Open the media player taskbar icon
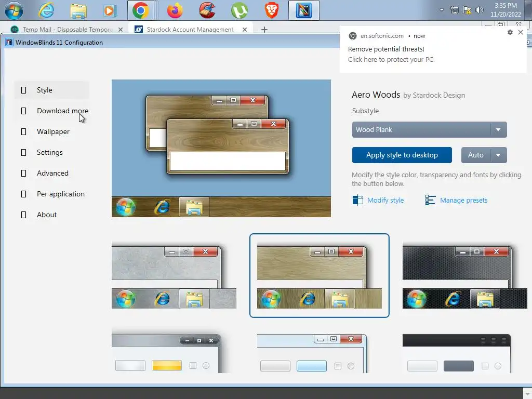Screen dimensions: 532x399 pos(109,10)
